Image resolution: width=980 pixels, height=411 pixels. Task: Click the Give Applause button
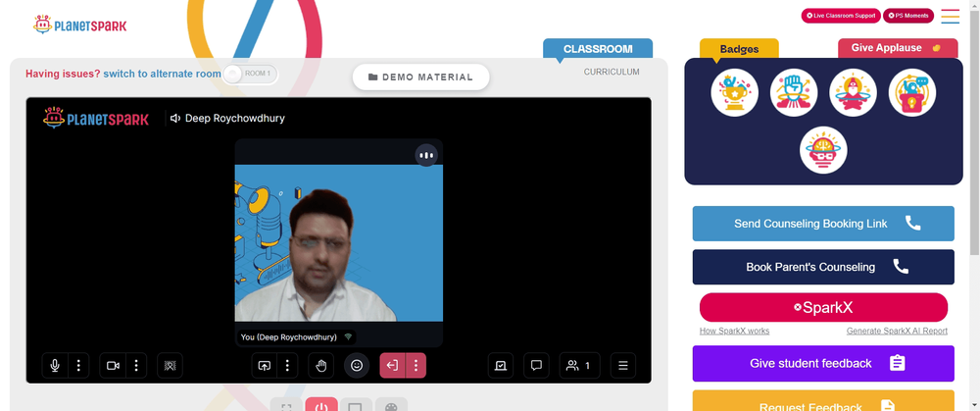(898, 48)
